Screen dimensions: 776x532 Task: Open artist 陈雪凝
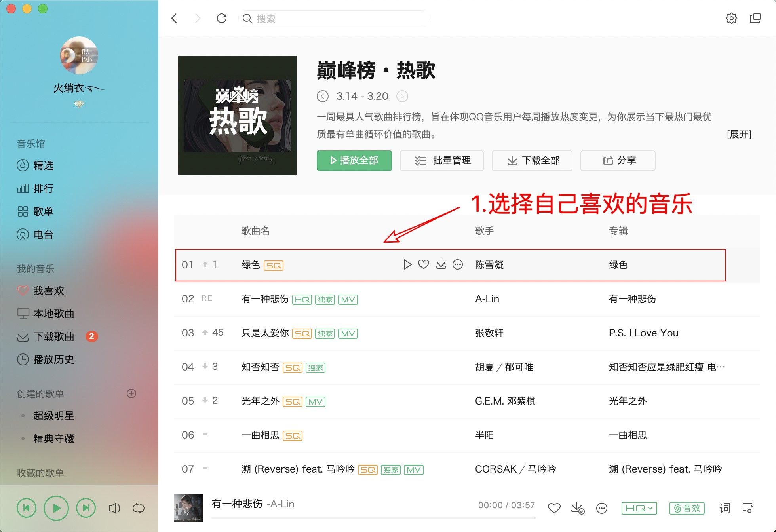[489, 265]
